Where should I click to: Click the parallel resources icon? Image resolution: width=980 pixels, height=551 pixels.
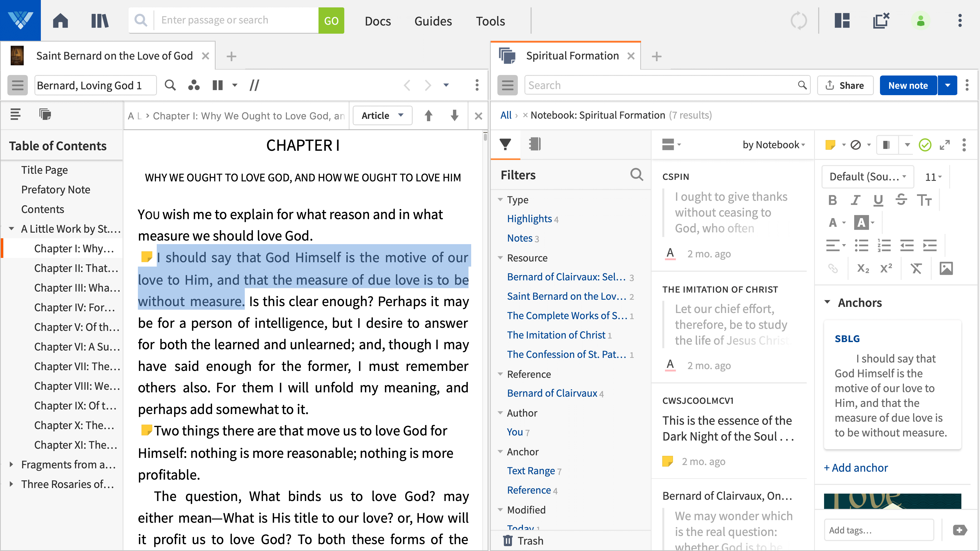click(217, 85)
